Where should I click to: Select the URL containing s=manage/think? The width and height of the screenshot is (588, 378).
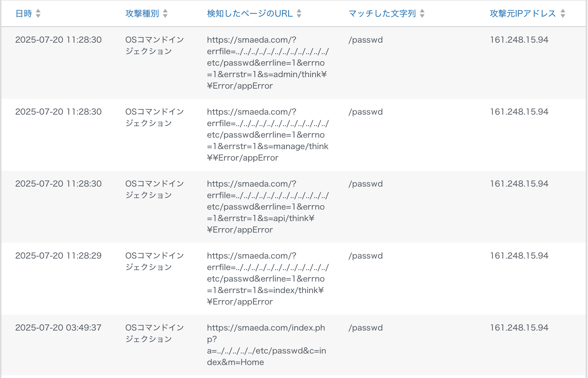[268, 135]
